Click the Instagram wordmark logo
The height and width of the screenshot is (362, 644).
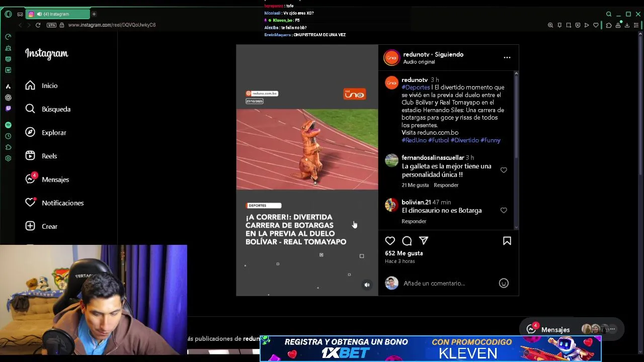tap(46, 54)
